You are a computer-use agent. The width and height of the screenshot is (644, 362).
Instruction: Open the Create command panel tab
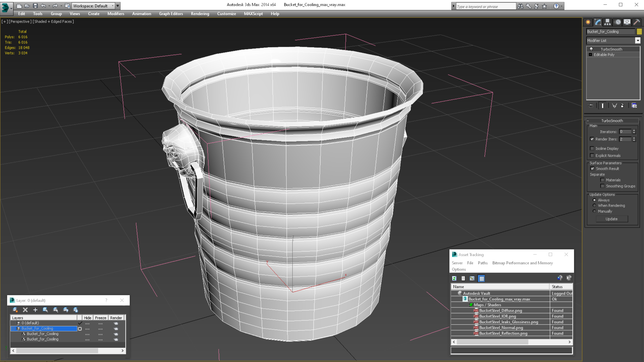(x=588, y=22)
